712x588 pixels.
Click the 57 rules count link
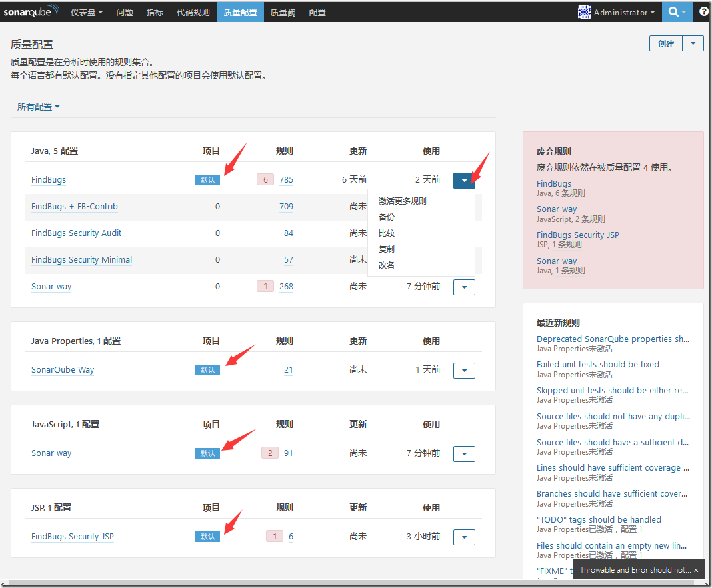[x=289, y=260]
